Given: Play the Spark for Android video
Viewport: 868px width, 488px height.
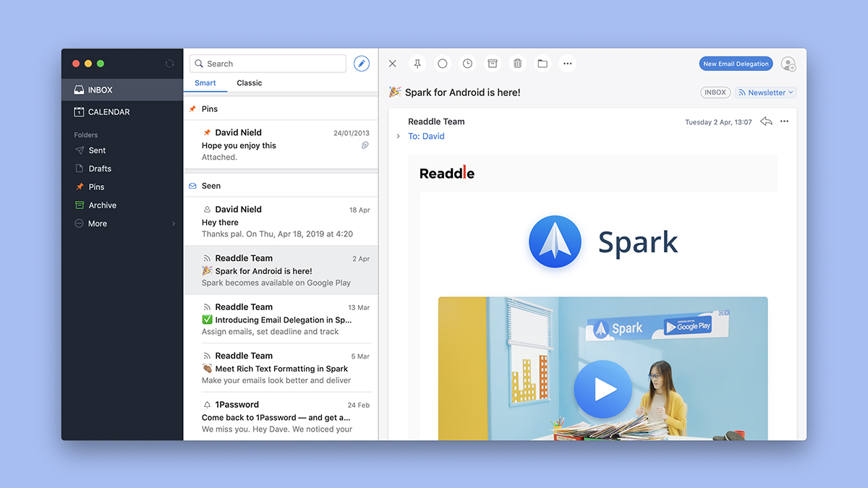Looking at the screenshot, I should pyautogui.click(x=603, y=390).
